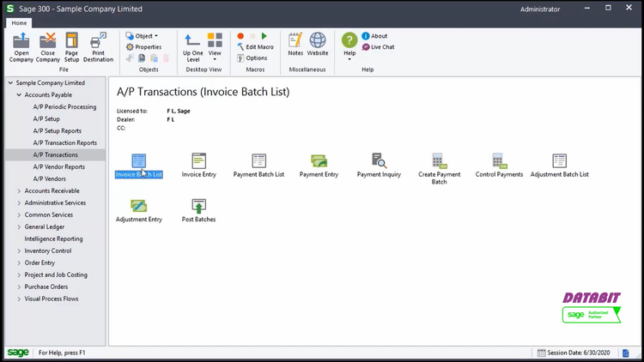Click Edit Macro button
Screen dimensions: 644x362
[x=255, y=47]
